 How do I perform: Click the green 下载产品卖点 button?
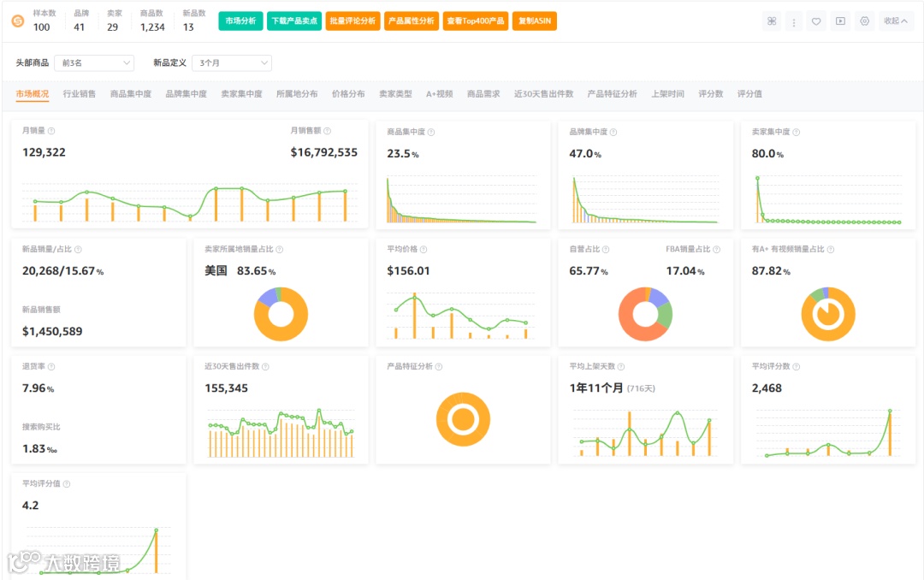[294, 21]
